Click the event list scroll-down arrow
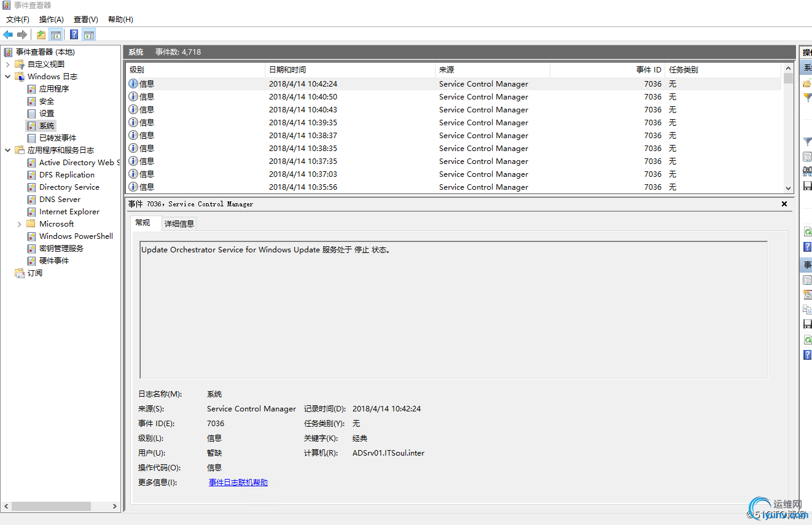This screenshot has height=525, width=812. tap(788, 189)
